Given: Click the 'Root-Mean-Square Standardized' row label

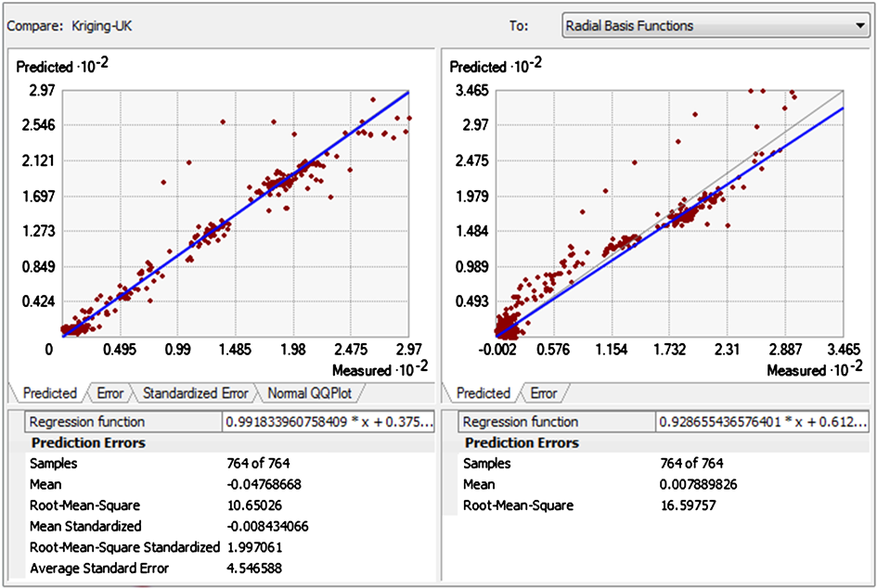Looking at the screenshot, I should tap(124, 547).
